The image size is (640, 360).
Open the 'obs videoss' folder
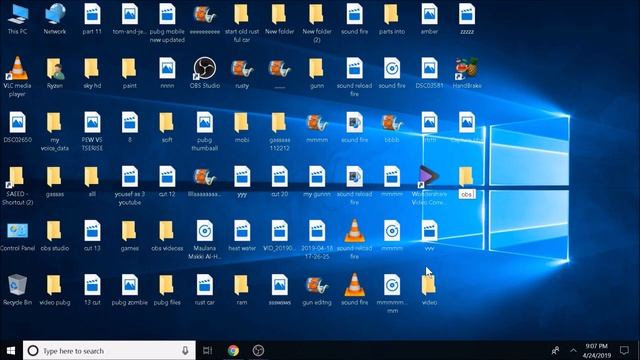click(167, 236)
